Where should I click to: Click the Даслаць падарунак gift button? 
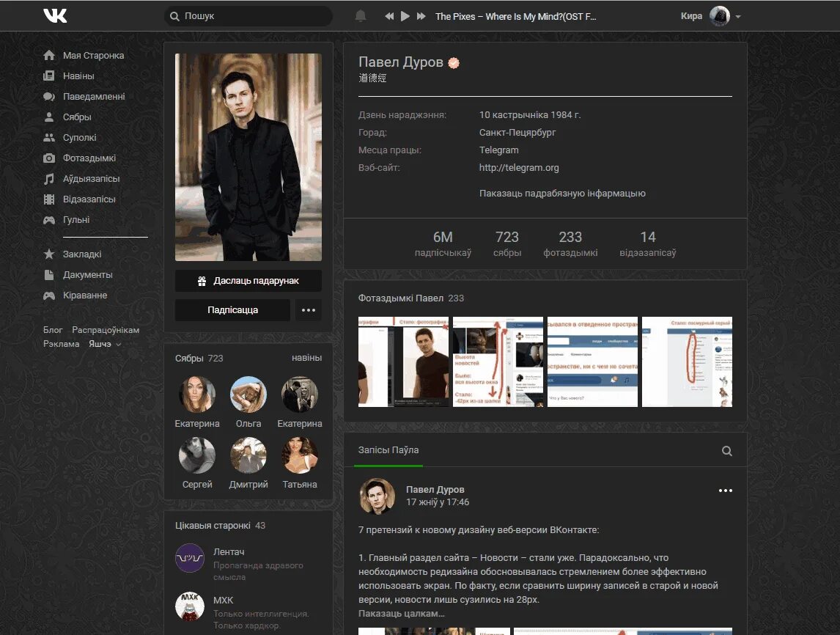click(248, 281)
